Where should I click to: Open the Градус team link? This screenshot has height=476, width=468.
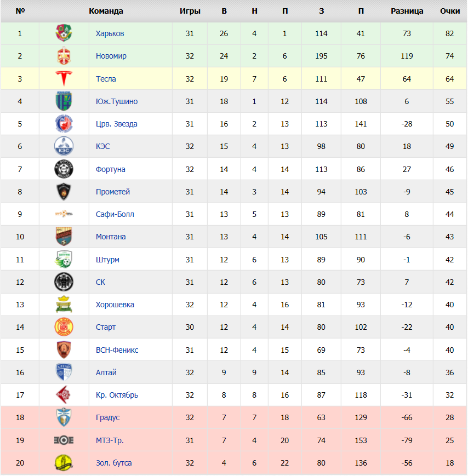[107, 417]
